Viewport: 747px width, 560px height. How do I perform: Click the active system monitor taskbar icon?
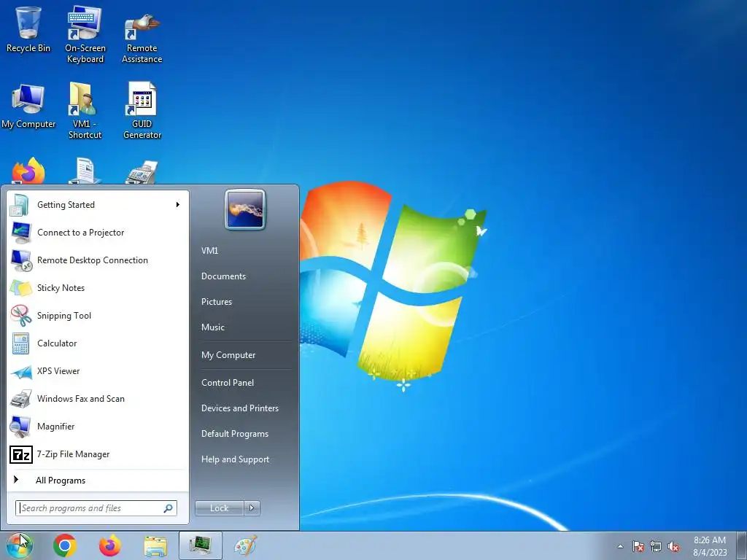tap(201, 545)
